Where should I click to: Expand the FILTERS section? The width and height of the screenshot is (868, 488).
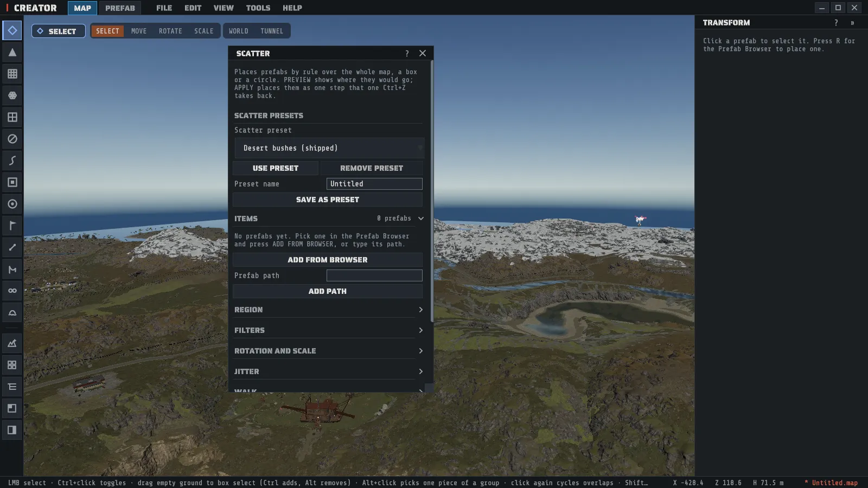328,330
